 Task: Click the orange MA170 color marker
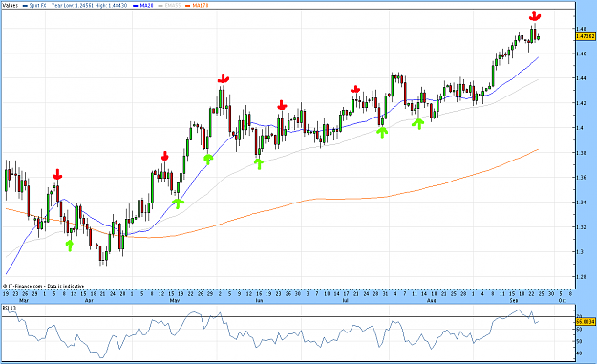click(x=188, y=6)
